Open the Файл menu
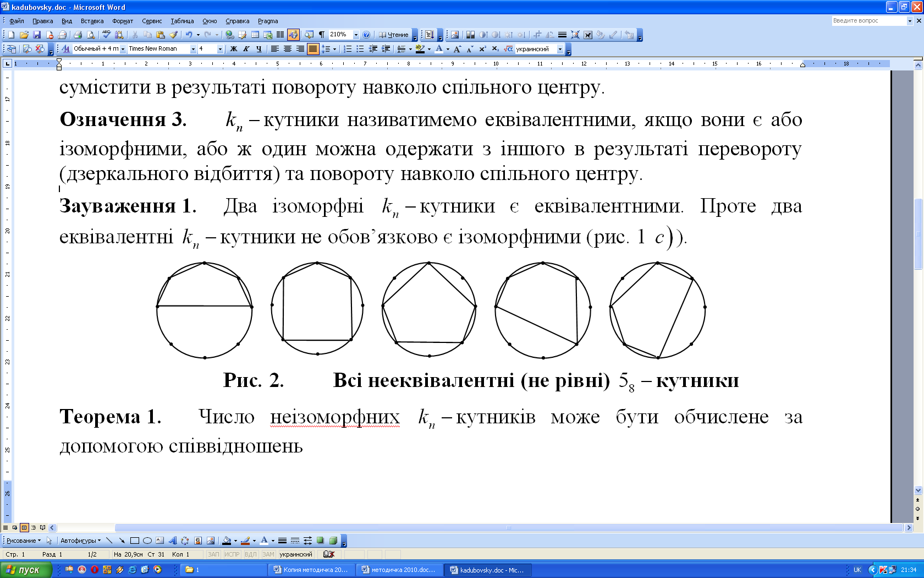The height and width of the screenshot is (578, 924). click(x=16, y=21)
